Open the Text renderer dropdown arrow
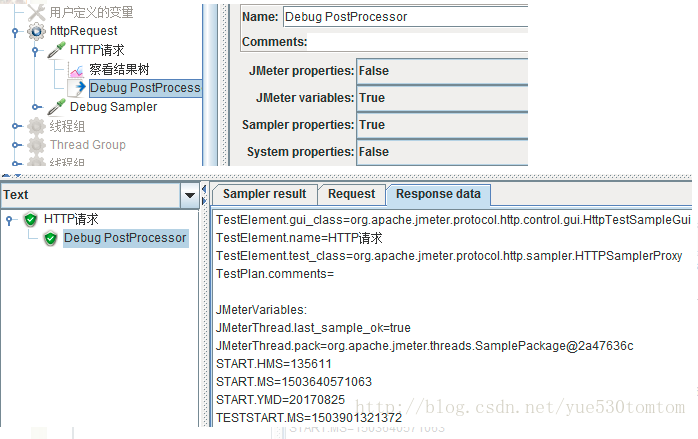698x439 pixels. tap(190, 195)
